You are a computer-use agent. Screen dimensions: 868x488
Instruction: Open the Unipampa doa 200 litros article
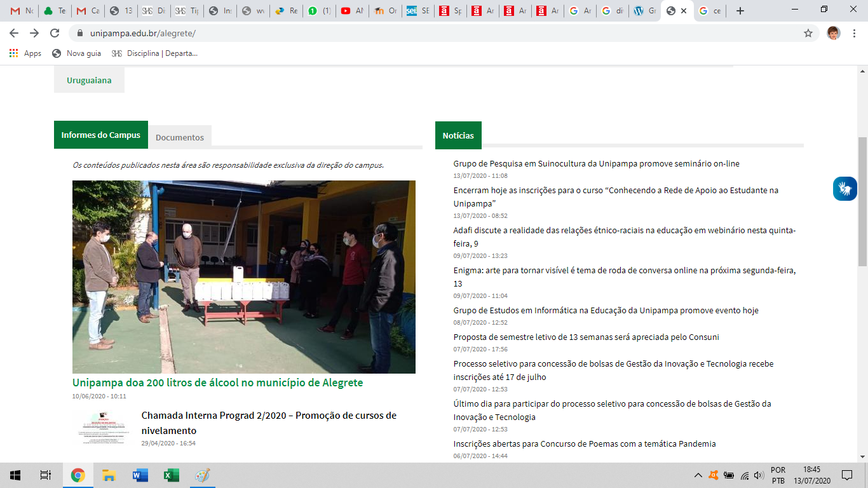coord(217,383)
